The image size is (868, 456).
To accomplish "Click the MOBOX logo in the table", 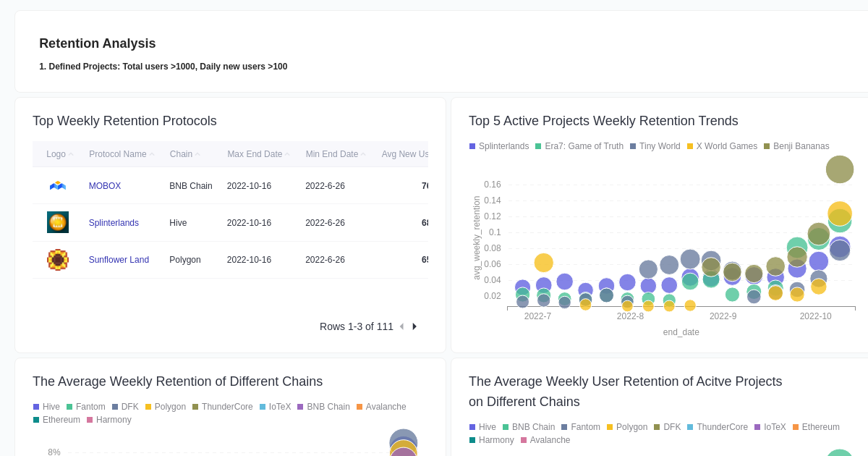I will (58, 185).
